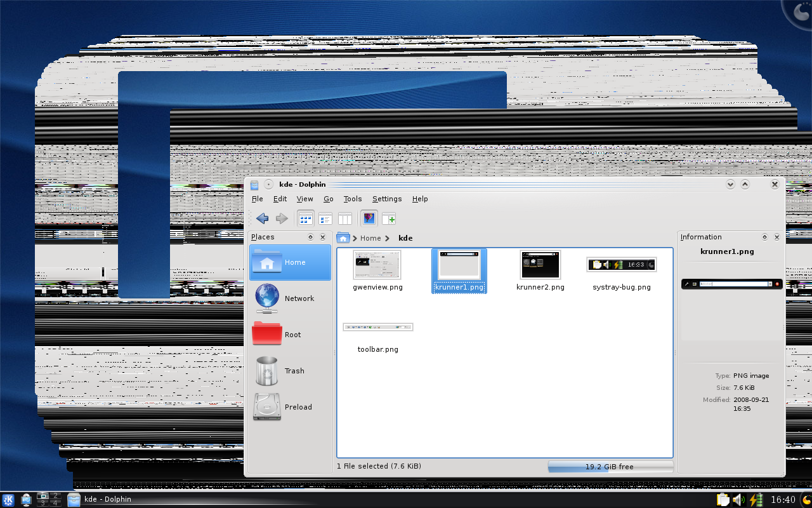Click the 16:40 panel clock
The height and width of the screenshot is (508, 812).
point(783,500)
